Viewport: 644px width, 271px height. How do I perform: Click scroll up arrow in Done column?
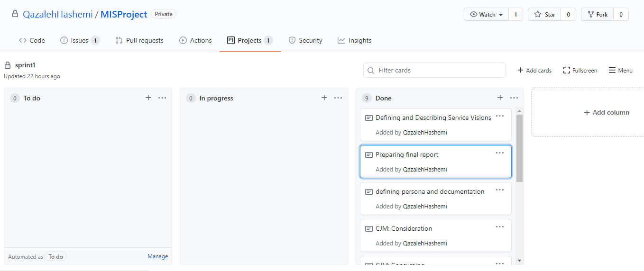519,111
